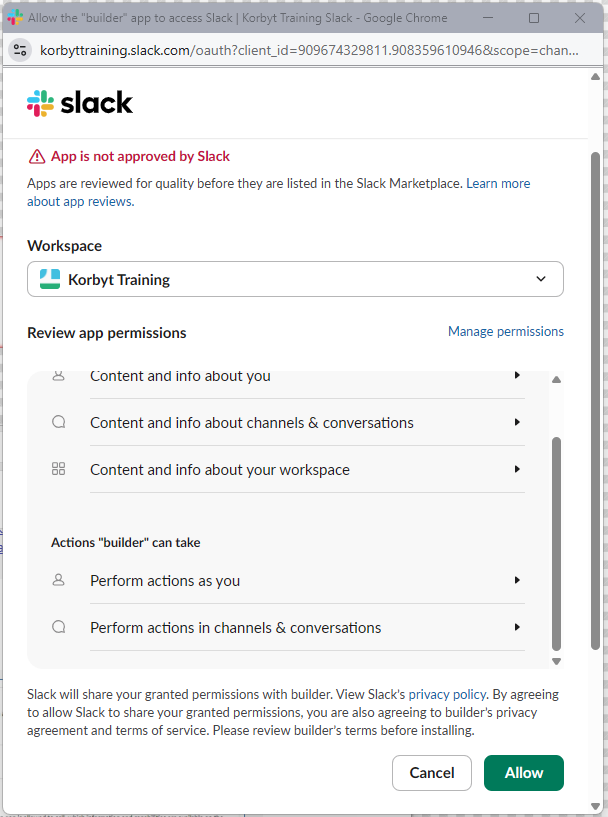Click the grid icon beside workspace info
608x817 pixels.
[58, 469]
